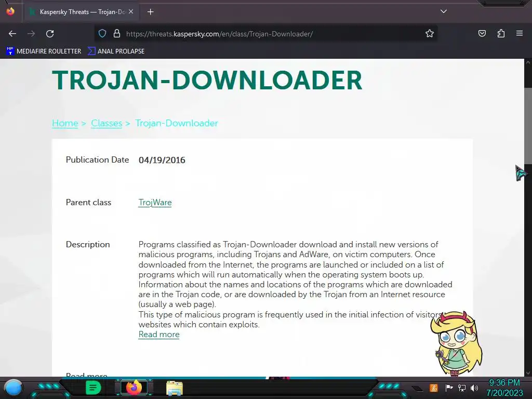The width and height of the screenshot is (532, 399).
Task: Open the Trojan-Downloader breadcrumb
Action: click(177, 123)
